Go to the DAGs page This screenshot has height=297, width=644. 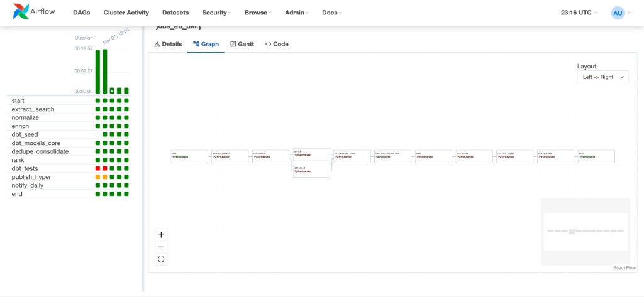pos(81,13)
